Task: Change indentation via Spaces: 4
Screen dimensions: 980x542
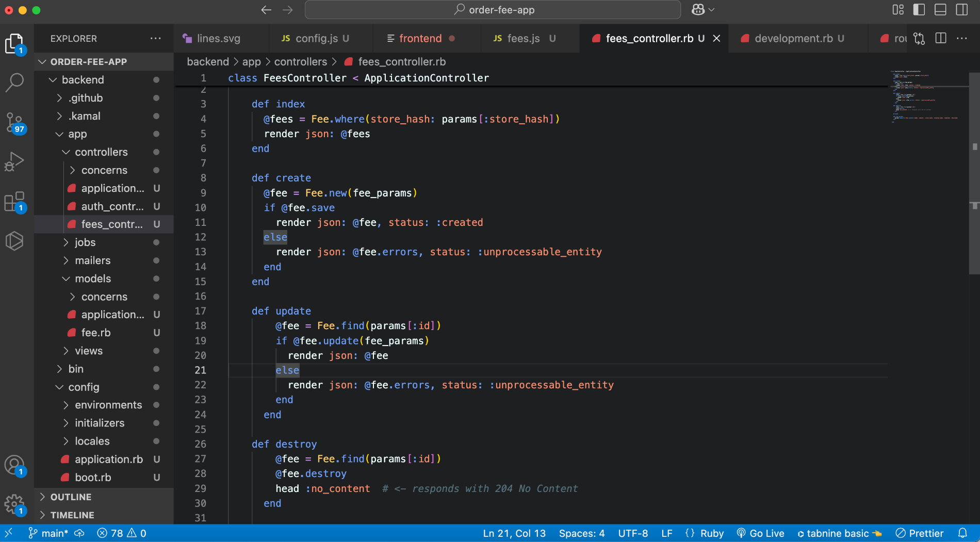Action: (x=581, y=533)
